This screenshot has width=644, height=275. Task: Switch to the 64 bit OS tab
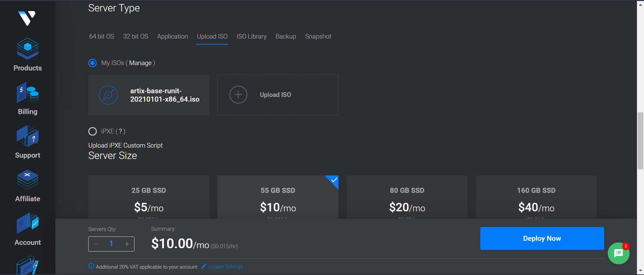[102, 36]
